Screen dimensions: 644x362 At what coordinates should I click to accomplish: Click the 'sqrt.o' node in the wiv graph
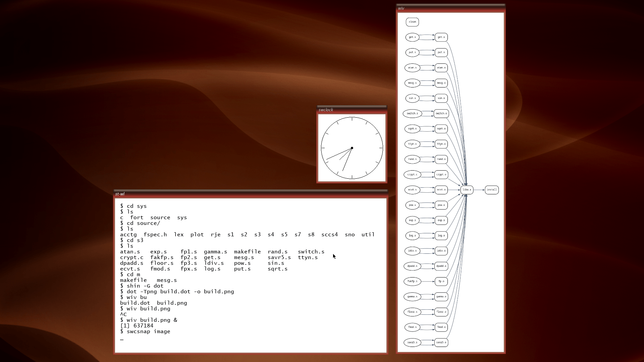pos(441,129)
